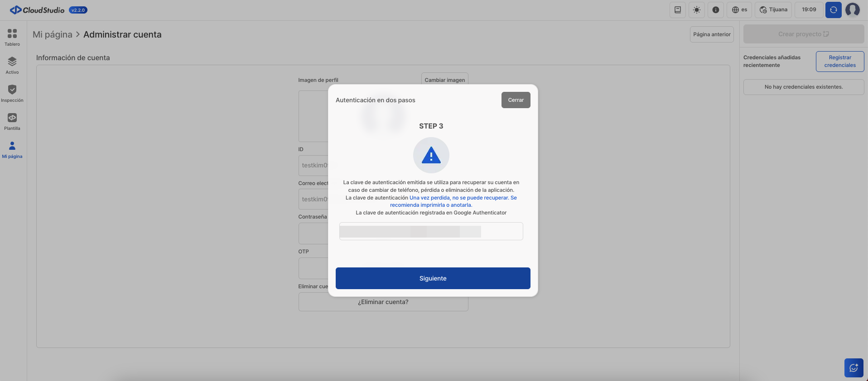Toggle the light/dark theme sun icon

pos(696,10)
